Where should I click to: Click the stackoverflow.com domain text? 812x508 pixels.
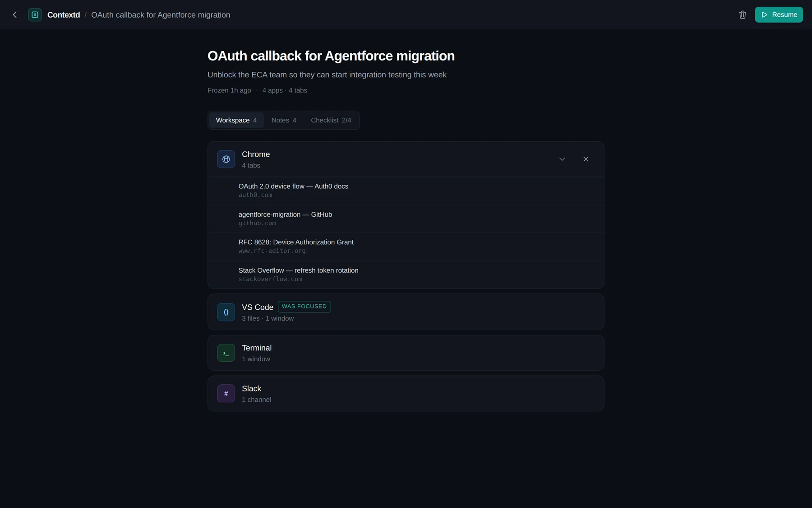[270, 279]
